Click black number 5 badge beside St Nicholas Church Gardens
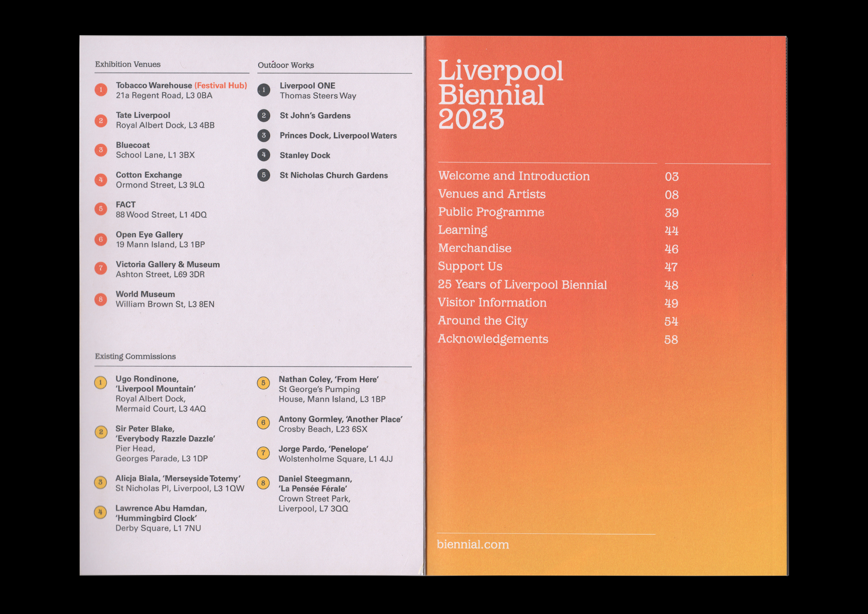The image size is (868, 614). (x=264, y=175)
